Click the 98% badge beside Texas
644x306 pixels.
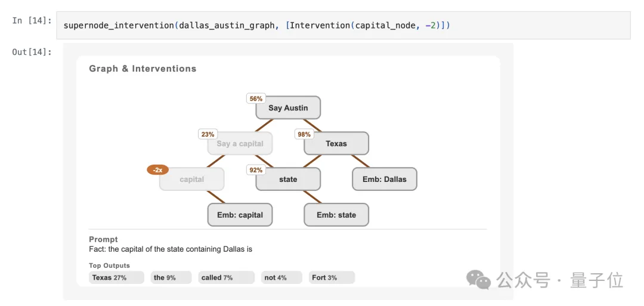point(304,134)
